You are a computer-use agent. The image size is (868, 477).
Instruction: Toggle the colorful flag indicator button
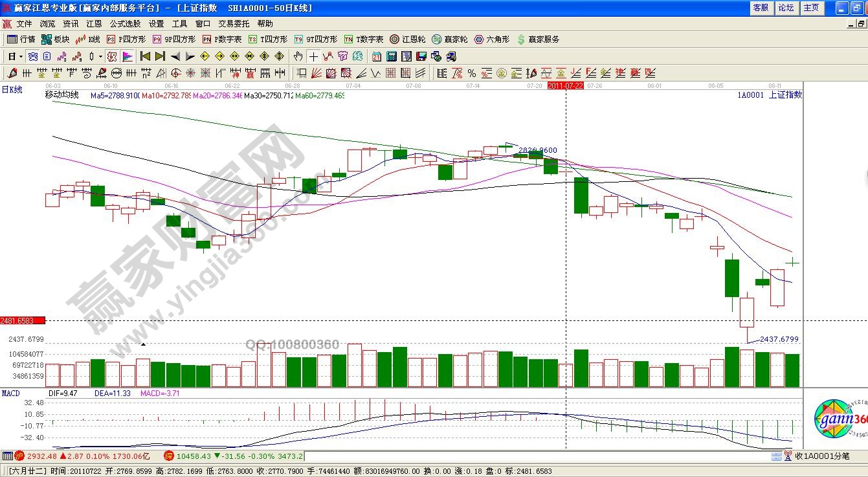point(128,56)
